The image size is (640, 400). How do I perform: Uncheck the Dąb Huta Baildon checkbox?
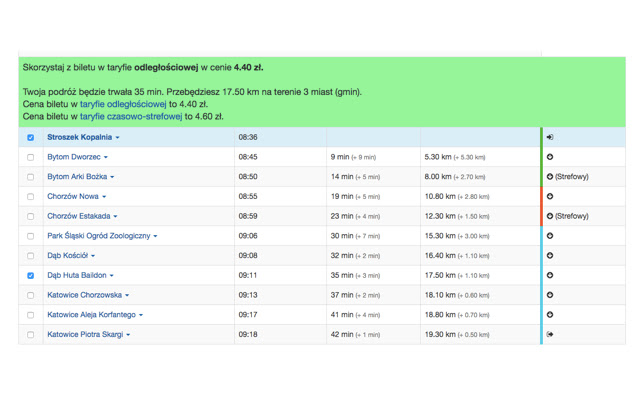pyautogui.click(x=30, y=276)
